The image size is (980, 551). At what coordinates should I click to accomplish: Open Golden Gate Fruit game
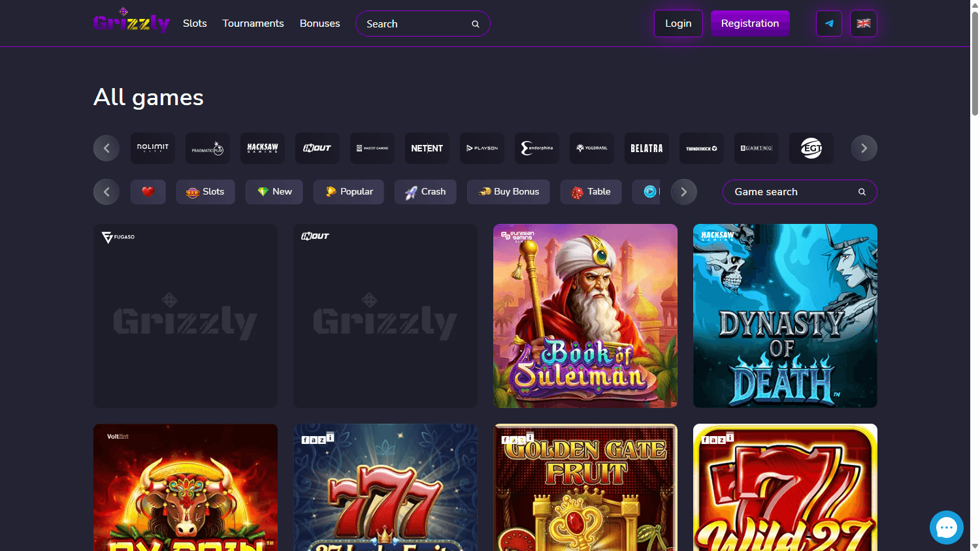(x=585, y=488)
